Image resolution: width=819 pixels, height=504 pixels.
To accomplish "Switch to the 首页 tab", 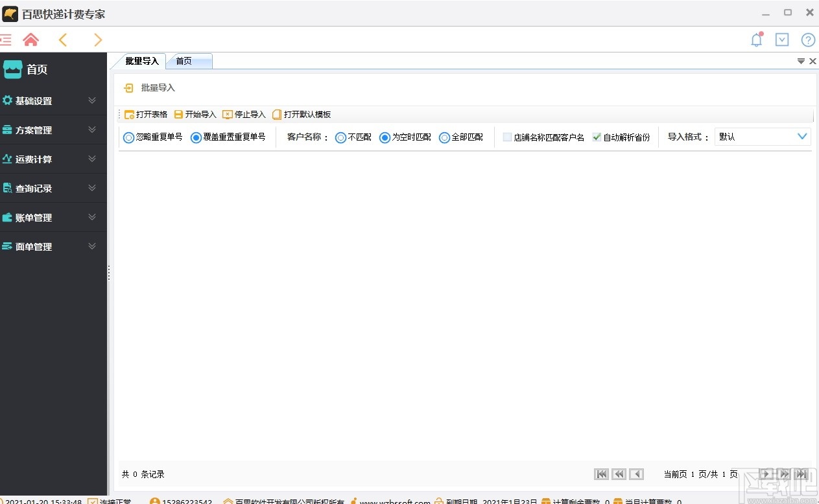I will click(x=185, y=61).
